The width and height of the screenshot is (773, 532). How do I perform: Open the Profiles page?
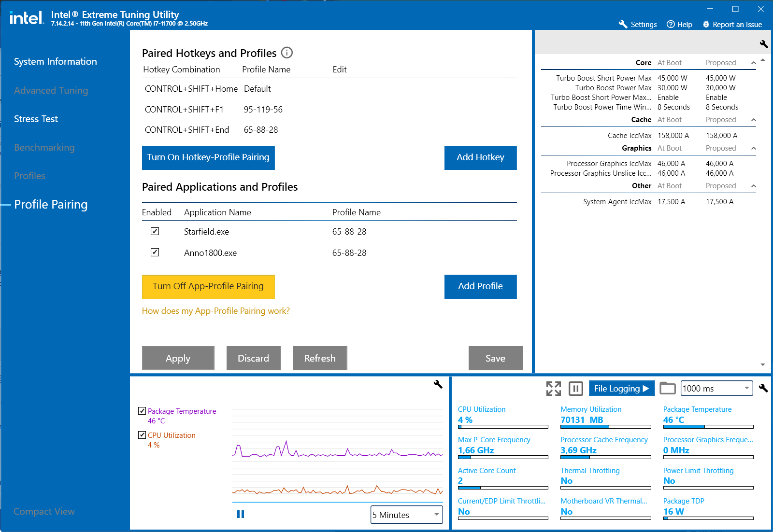point(29,176)
